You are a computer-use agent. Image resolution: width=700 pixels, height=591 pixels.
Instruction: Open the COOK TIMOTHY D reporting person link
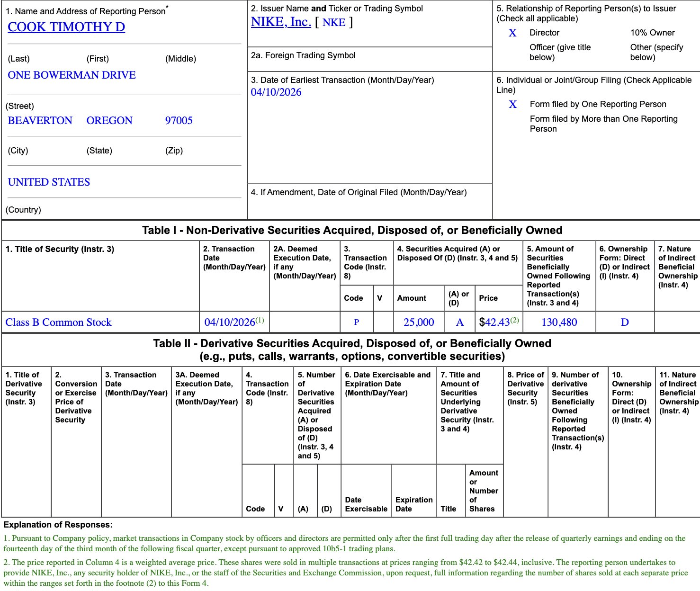click(x=66, y=27)
